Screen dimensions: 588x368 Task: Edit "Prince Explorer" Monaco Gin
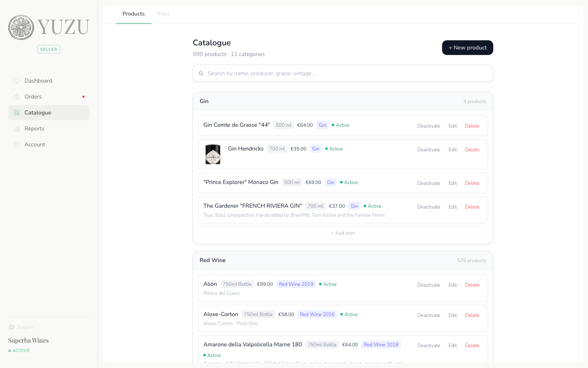pyautogui.click(x=452, y=183)
